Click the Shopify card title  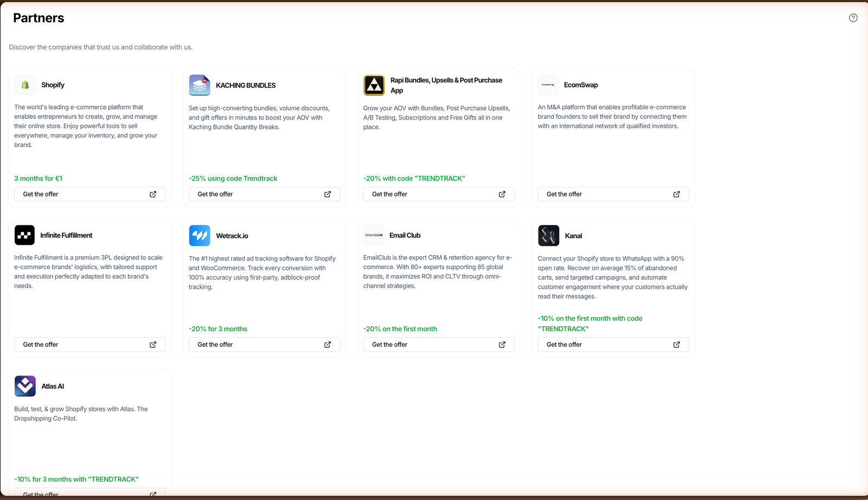pos(53,85)
